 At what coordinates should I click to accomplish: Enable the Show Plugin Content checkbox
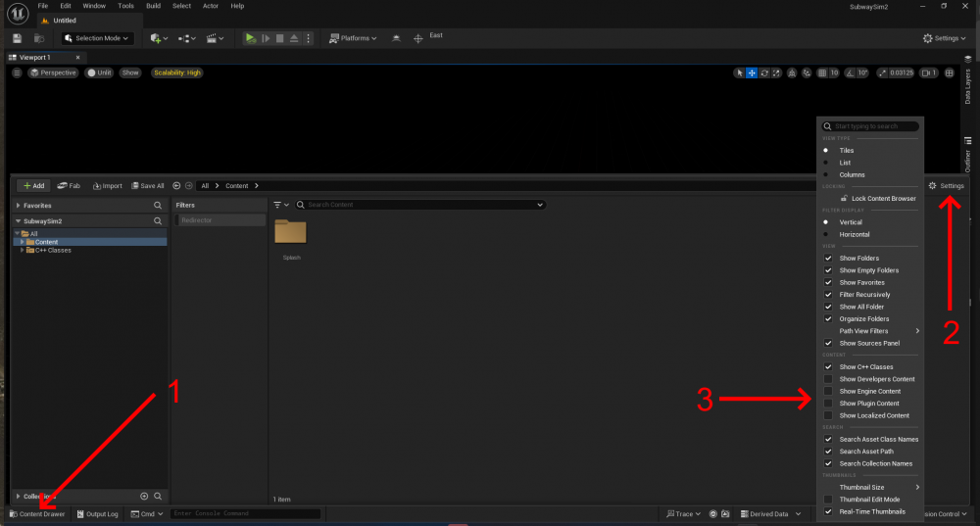pyautogui.click(x=828, y=404)
